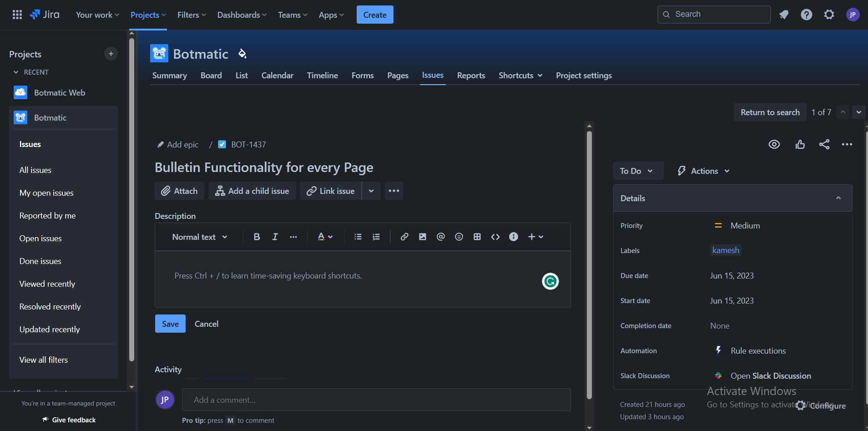Insert a table in the description editor

477,237
